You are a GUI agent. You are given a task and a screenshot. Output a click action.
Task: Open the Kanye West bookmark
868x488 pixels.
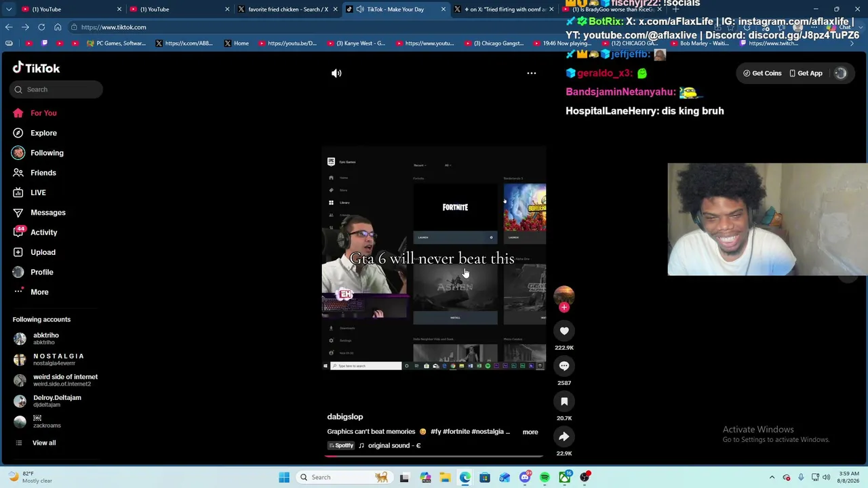[x=355, y=43]
